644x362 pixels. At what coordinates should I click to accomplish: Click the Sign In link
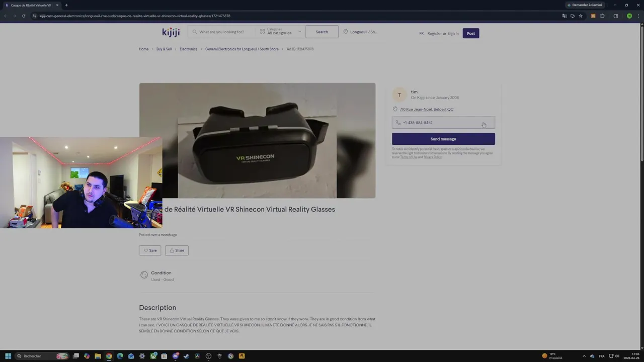pyautogui.click(x=453, y=33)
